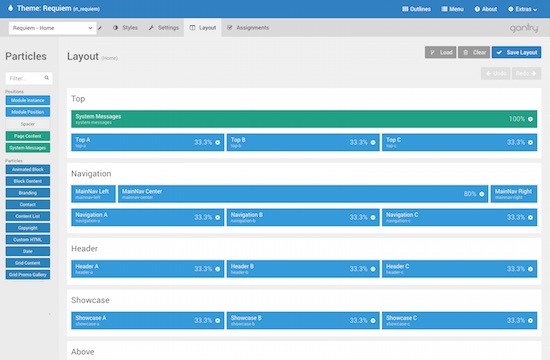Select the Layout tab
This screenshot has height=360, width=550.
click(x=203, y=28)
